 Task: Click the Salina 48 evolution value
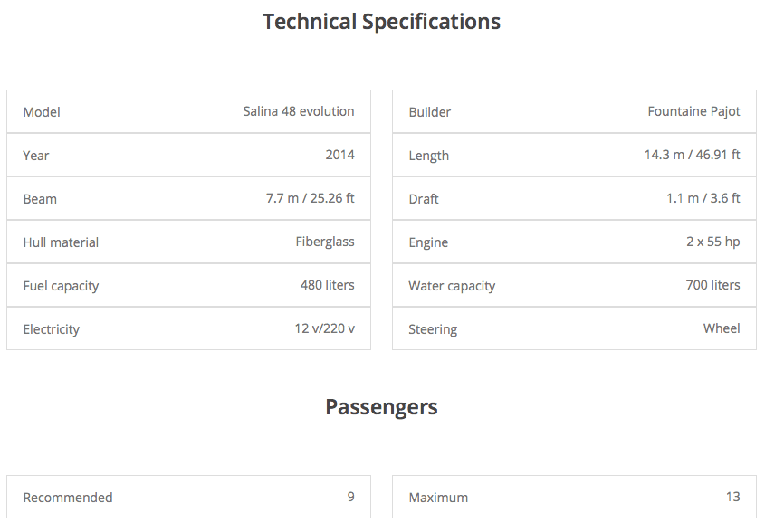click(x=299, y=111)
